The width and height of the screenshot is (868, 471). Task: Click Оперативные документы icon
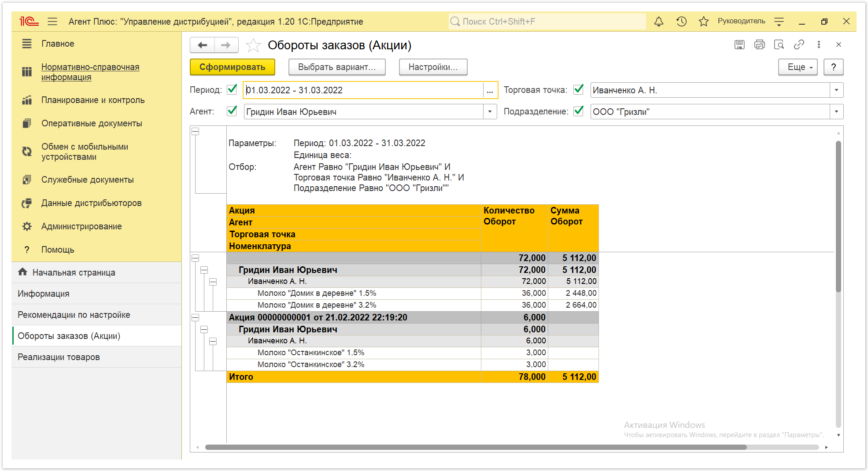pyautogui.click(x=27, y=123)
